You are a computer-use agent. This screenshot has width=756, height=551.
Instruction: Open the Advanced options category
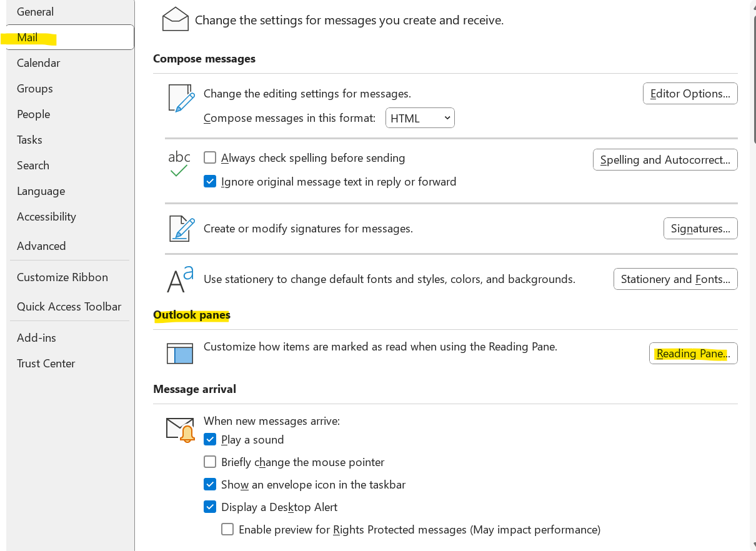[41, 246]
